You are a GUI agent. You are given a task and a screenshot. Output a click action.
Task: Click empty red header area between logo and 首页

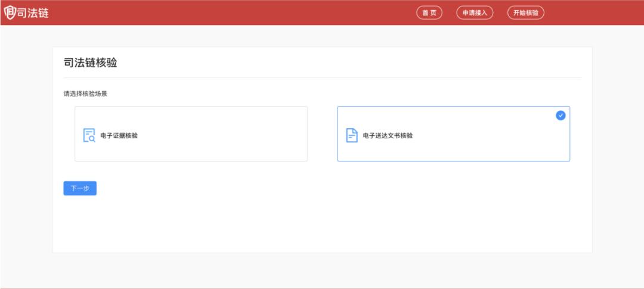tap(239, 13)
